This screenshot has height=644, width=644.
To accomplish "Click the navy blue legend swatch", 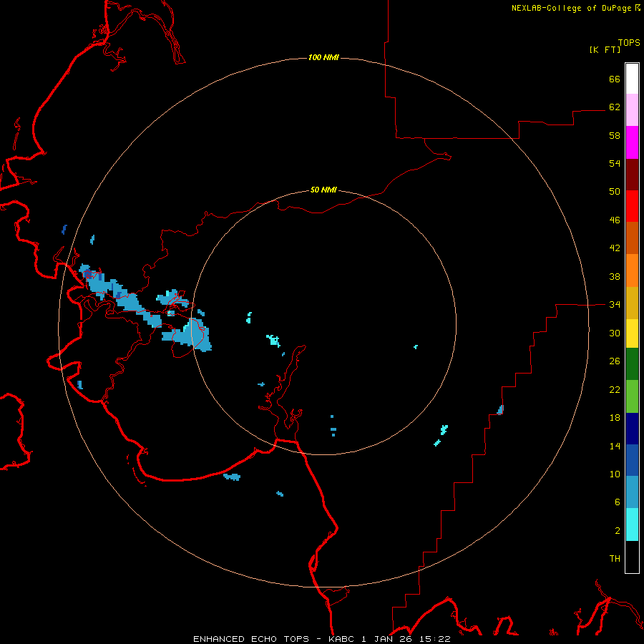I will point(632,429).
